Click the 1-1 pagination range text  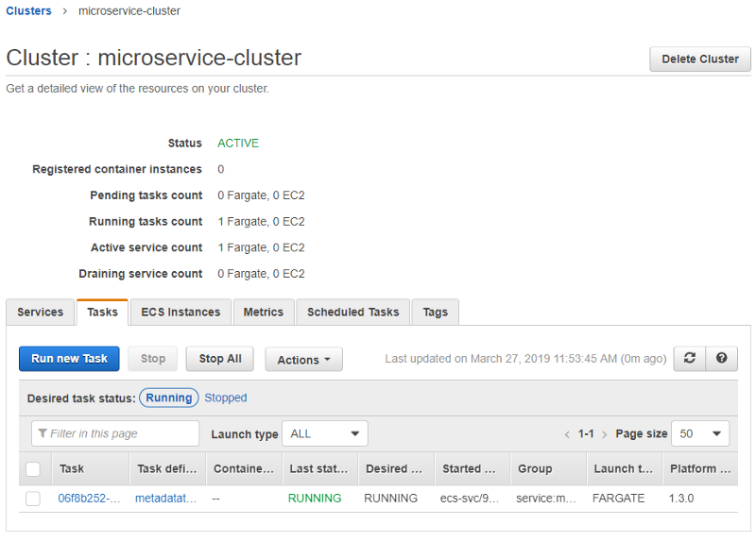pyautogui.click(x=586, y=434)
